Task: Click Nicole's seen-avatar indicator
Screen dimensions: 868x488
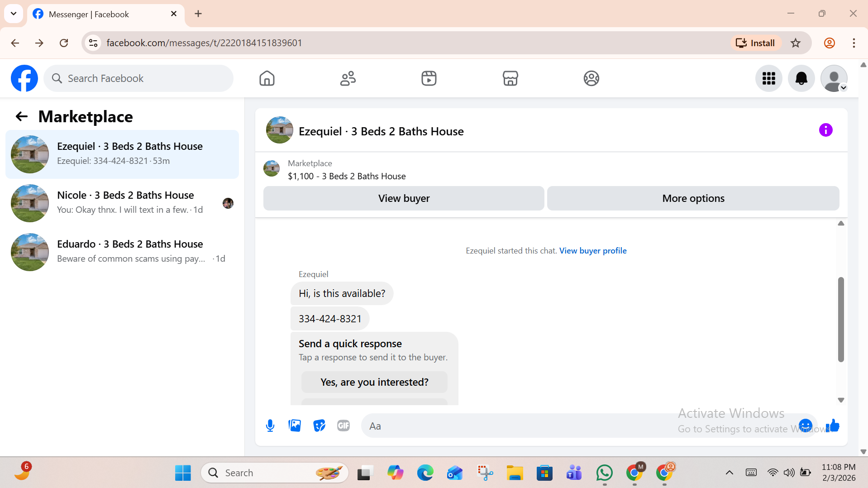Action: click(228, 203)
